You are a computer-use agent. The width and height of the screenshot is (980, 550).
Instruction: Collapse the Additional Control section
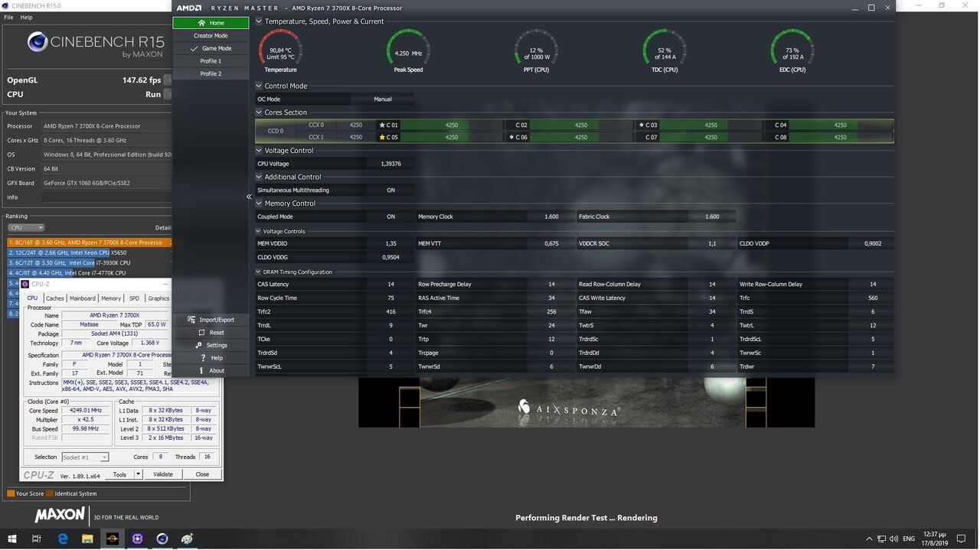(259, 177)
